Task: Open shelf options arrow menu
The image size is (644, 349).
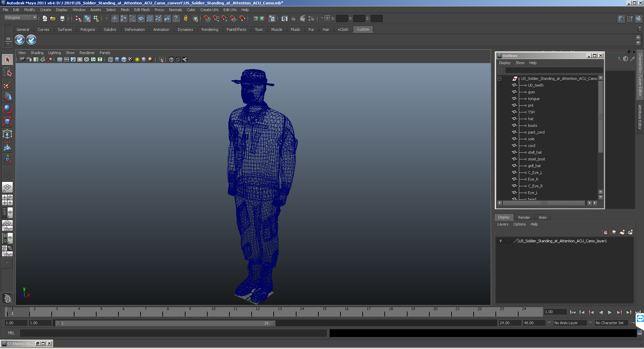Action: point(8,44)
